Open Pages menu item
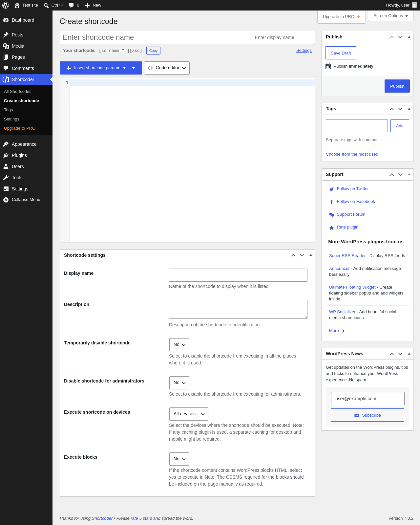 coord(26,57)
